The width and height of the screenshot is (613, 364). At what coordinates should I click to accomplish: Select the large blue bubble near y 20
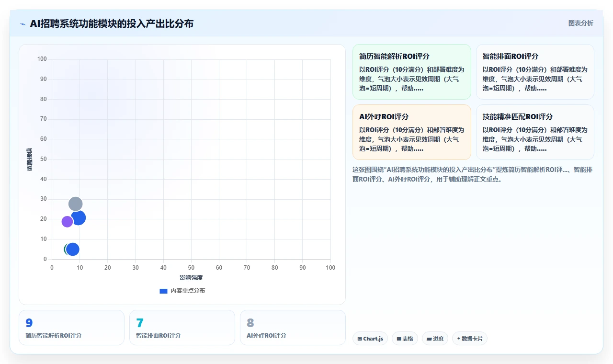click(x=78, y=218)
